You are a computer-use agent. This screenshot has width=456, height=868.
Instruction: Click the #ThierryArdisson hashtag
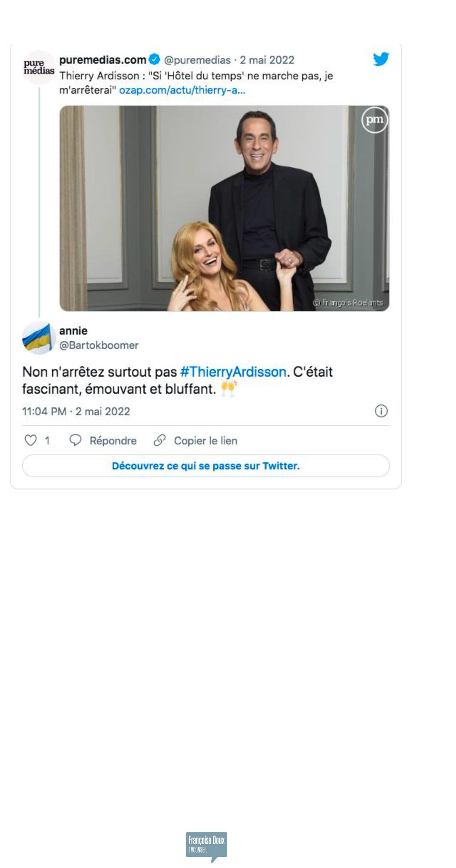233,372
